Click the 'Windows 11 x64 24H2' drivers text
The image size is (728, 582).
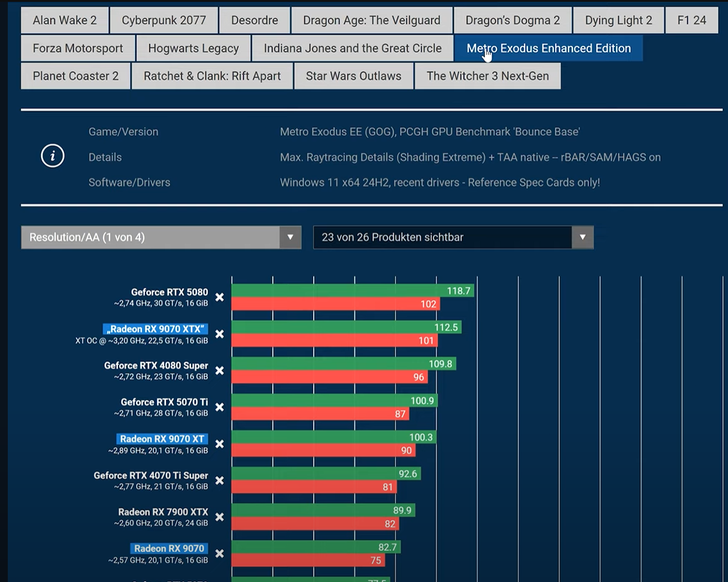(x=440, y=182)
